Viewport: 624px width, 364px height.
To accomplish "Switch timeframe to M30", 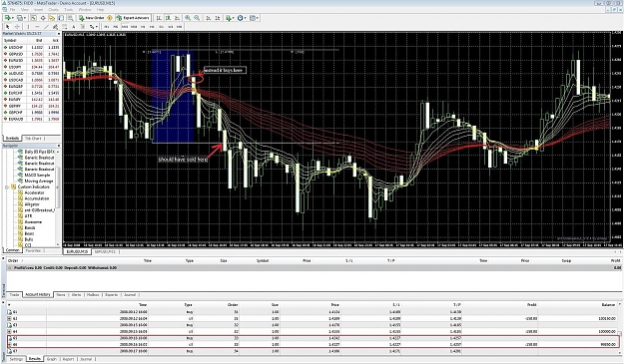I will (134, 27).
